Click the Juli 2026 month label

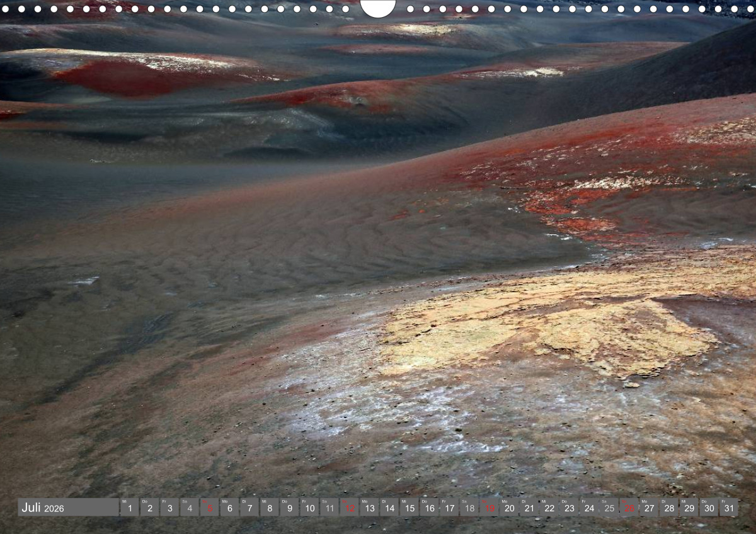[x=43, y=508]
